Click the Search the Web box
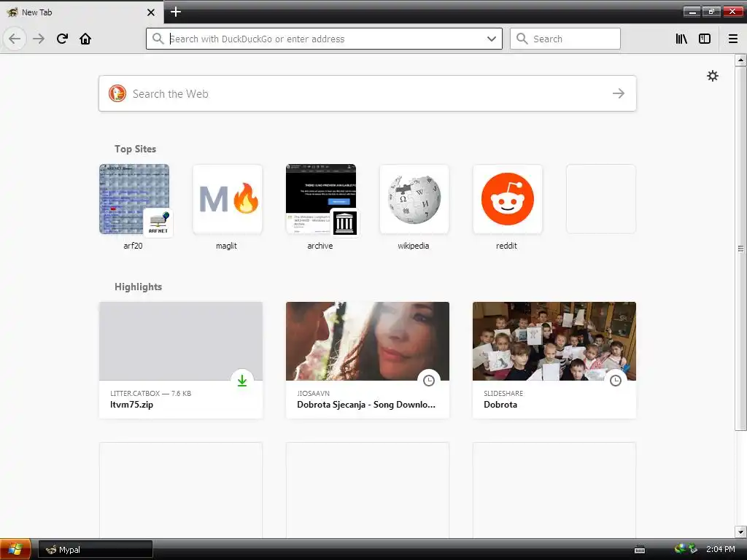 [x=368, y=93]
